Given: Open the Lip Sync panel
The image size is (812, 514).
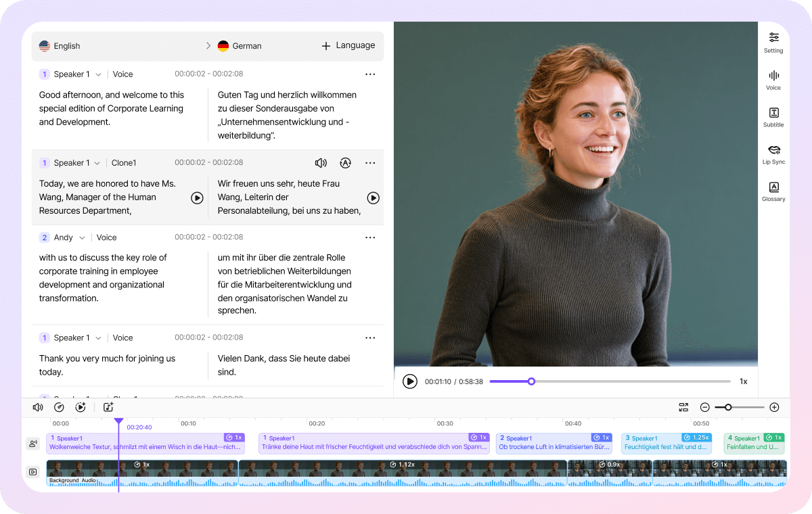Looking at the screenshot, I should pos(773,154).
